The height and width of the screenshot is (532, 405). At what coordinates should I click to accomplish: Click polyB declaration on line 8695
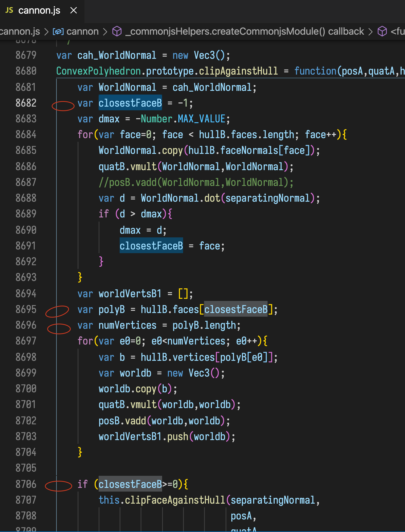point(112,309)
